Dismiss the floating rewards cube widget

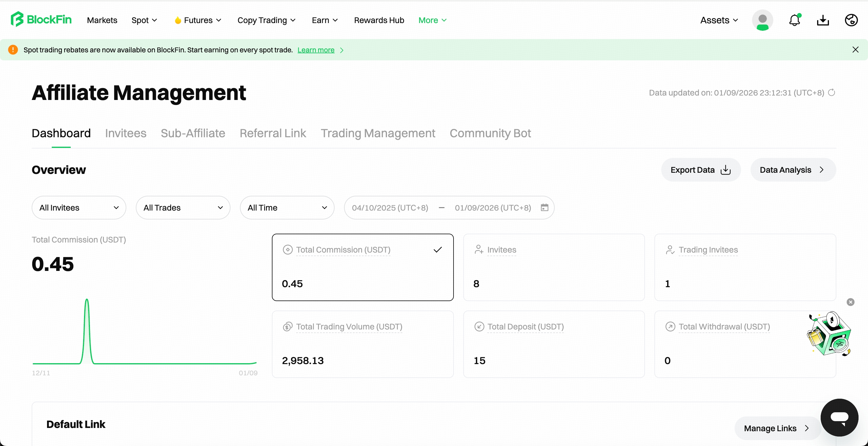click(851, 302)
